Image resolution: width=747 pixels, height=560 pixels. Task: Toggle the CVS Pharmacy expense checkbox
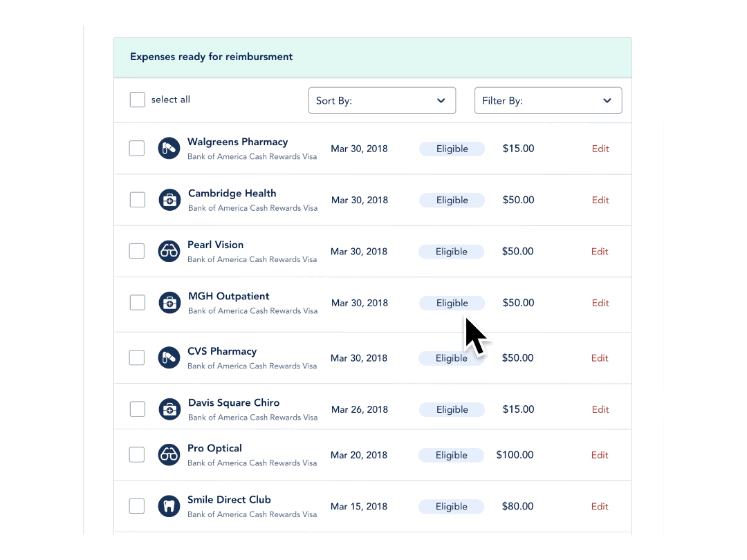pyautogui.click(x=137, y=357)
